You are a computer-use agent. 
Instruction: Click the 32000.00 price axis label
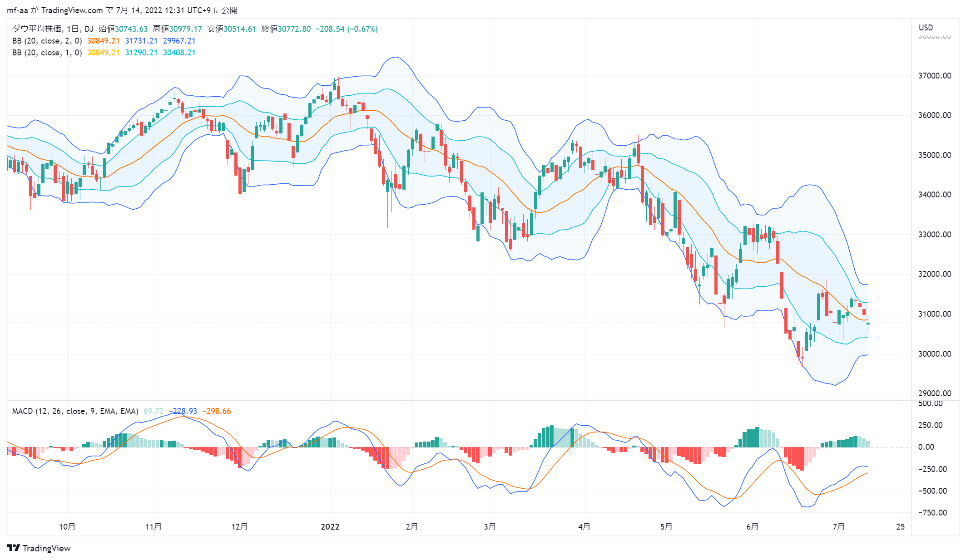pyautogui.click(x=935, y=274)
